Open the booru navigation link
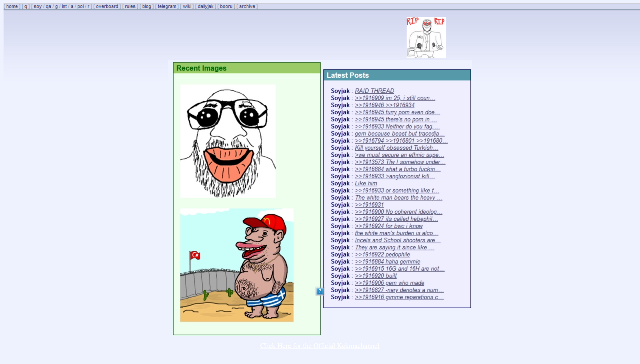This screenshot has width=640, height=364. [x=226, y=6]
